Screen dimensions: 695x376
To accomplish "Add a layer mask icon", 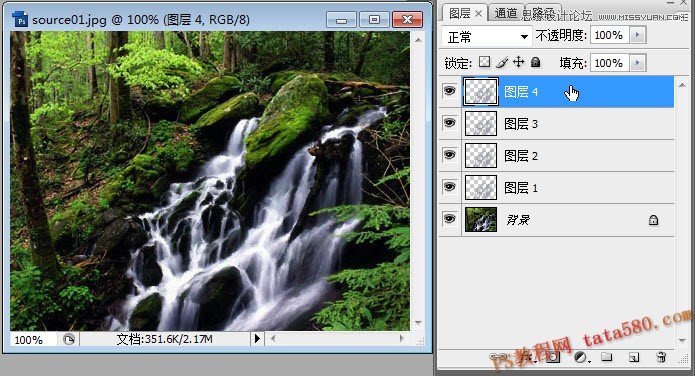I will tap(553, 357).
